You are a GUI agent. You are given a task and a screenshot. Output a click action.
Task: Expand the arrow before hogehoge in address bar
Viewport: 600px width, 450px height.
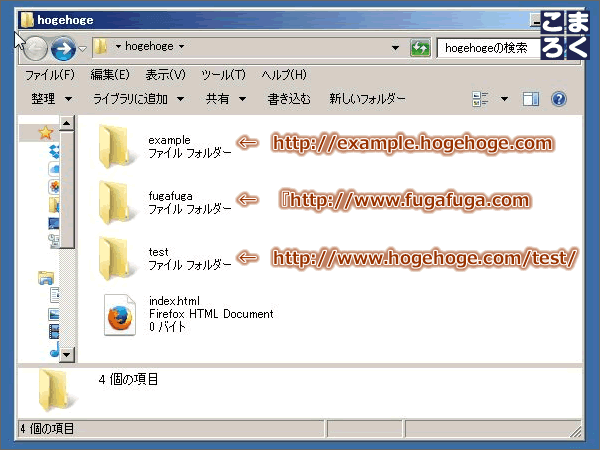(118, 47)
